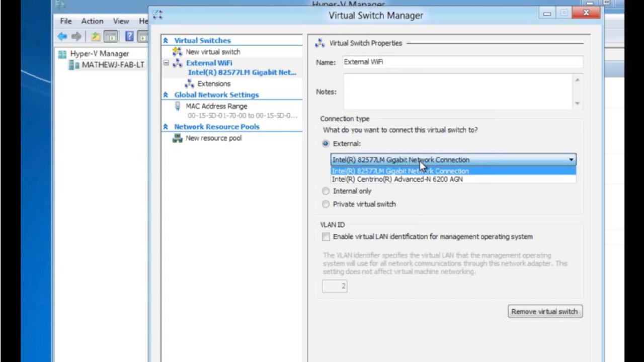Click in the Name field showing External WiFi

click(462, 62)
